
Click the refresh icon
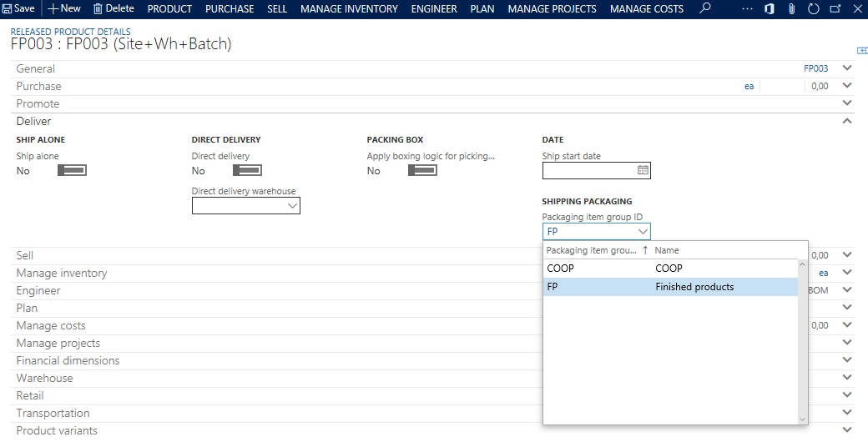click(x=813, y=9)
